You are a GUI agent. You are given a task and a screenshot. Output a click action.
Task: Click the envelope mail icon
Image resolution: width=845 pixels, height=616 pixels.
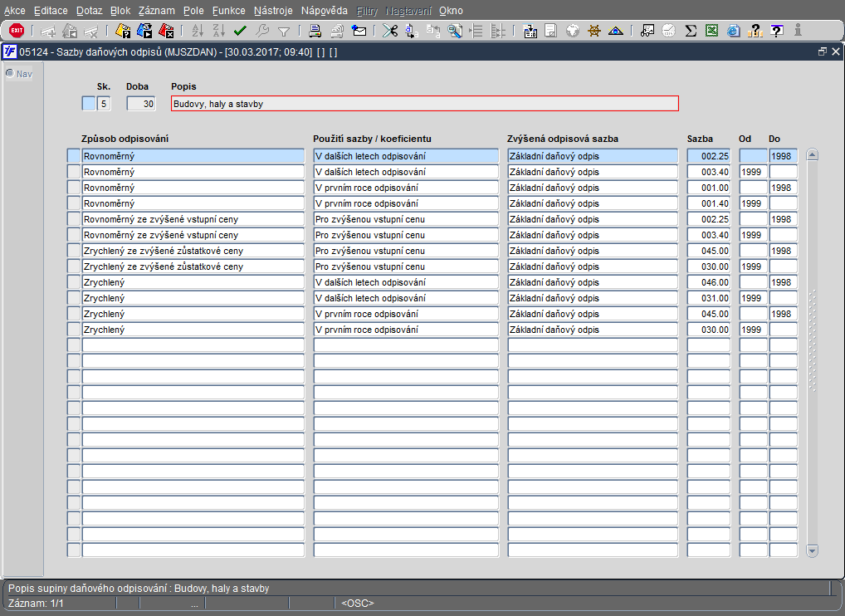[x=359, y=31]
